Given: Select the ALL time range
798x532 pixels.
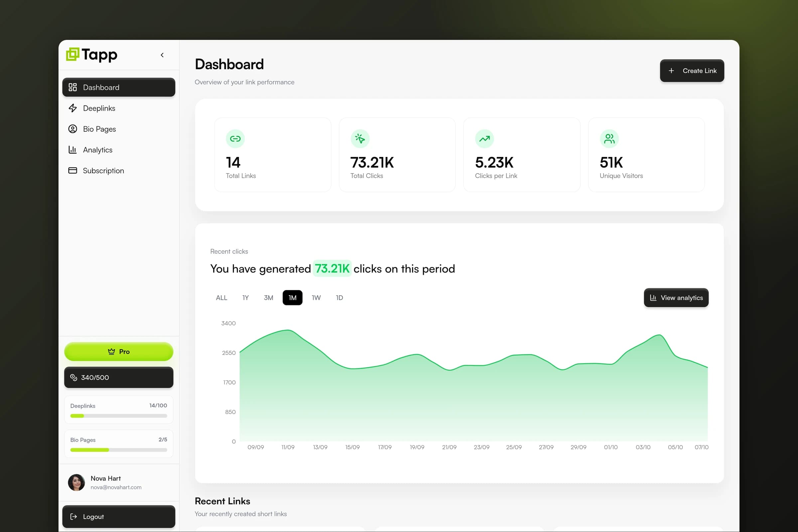Looking at the screenshot, I should [x=221, y=298].
